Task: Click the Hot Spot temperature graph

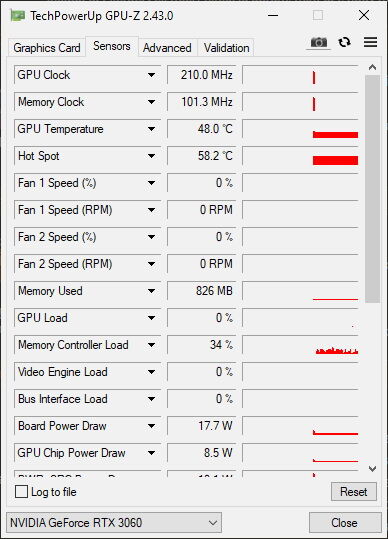Action: coord(300,156)
